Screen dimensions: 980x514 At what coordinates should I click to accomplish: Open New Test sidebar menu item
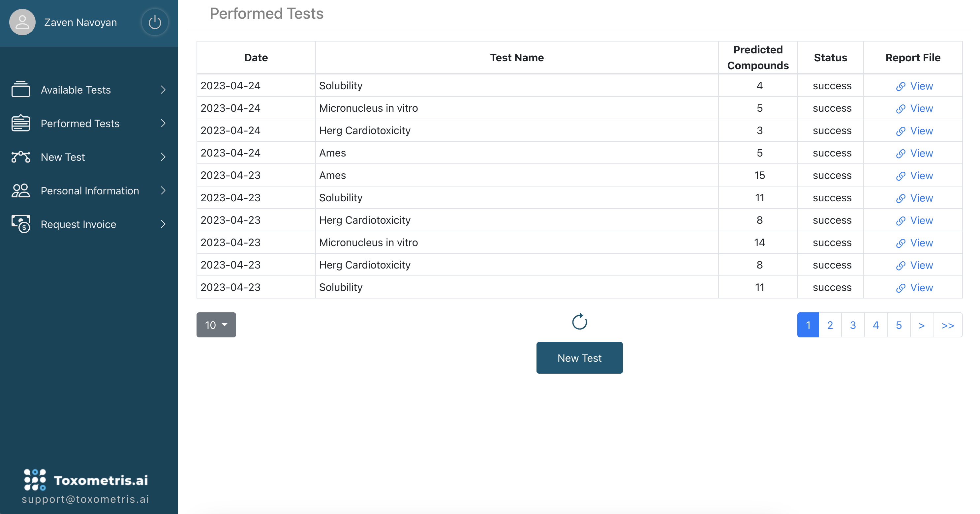point(89,157)
